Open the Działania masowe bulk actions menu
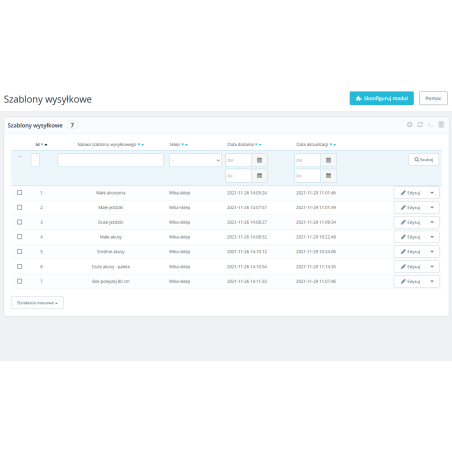The width and height of the screenshot is (452, 452). click(x=37, y=303)
